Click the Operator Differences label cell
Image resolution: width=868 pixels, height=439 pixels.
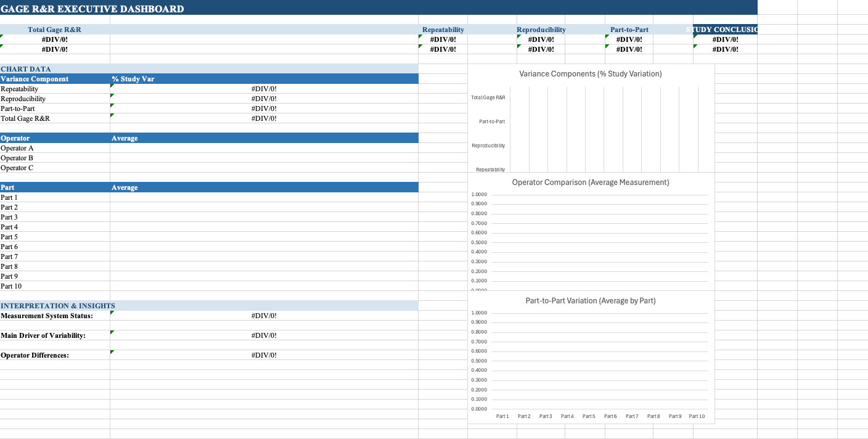(x=35, y=355)
